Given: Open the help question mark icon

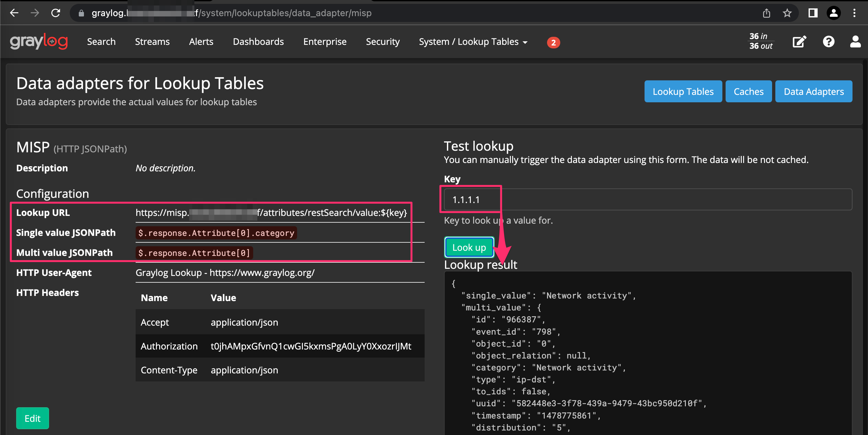Looking at the screenshot, I should tap(829, 41).
